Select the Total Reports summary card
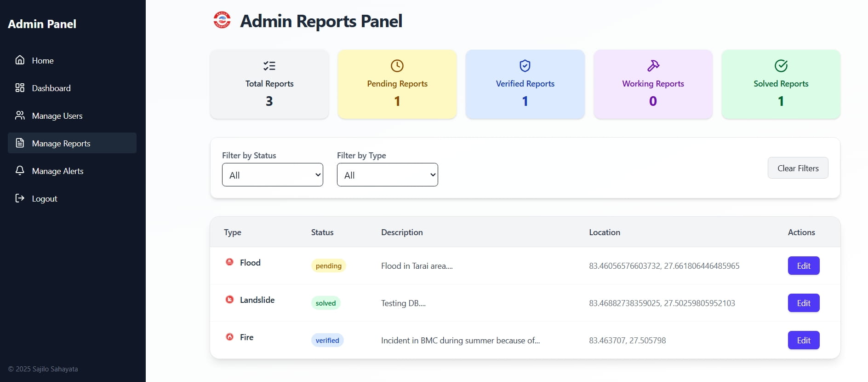 click(x=269, y=84)
